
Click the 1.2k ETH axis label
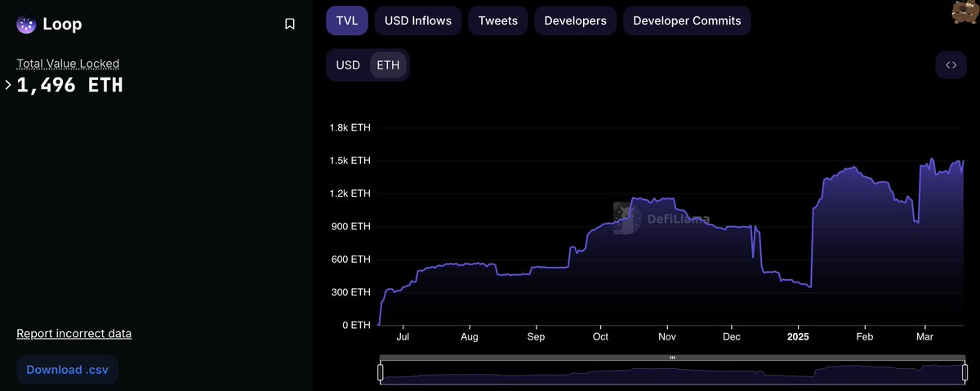[350, 193]
